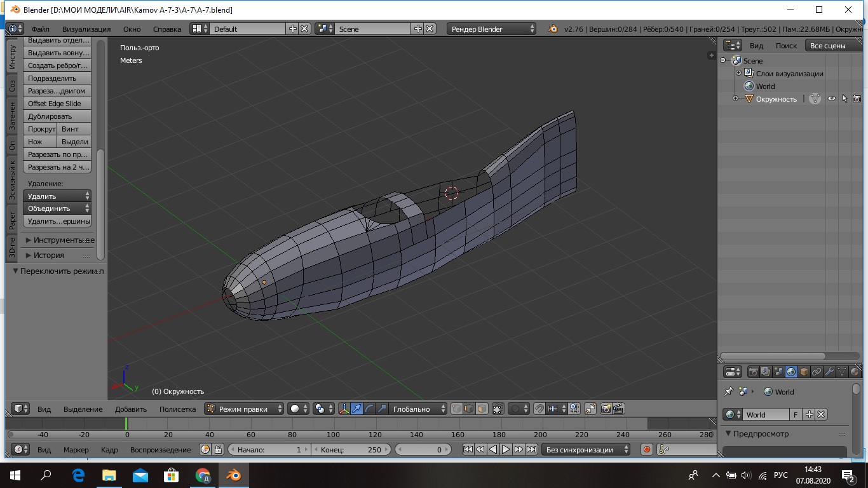Open the Полисетка menu in viewport header
The width and height of the screenshot is (868, 488).
(177, 409)
